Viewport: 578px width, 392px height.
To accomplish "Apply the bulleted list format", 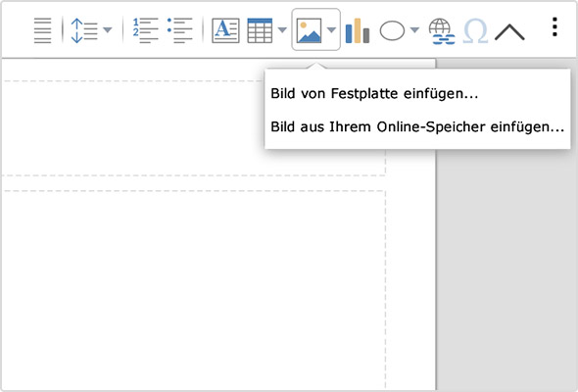I will 179,30.
